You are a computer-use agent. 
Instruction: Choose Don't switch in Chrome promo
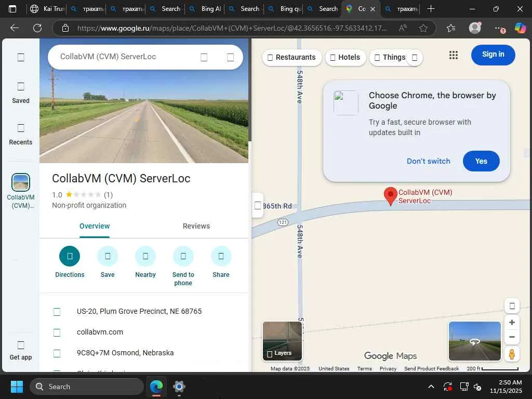(428, 161)
